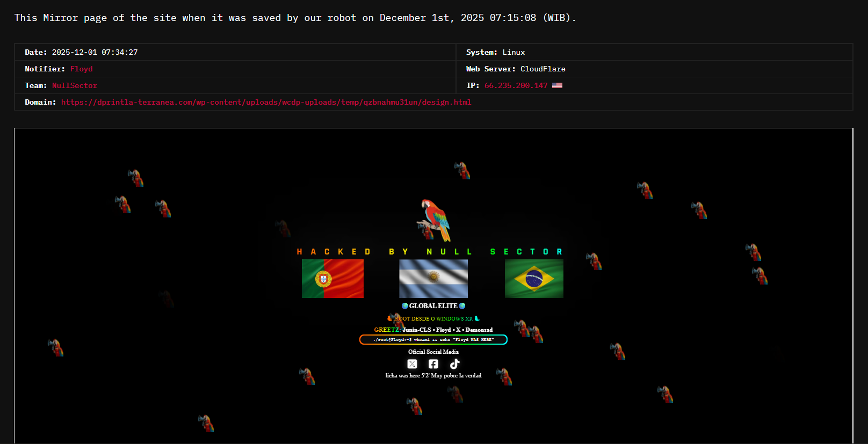
Task: Click the IP address 66.235.200.147 link
Action: point(516,85)
